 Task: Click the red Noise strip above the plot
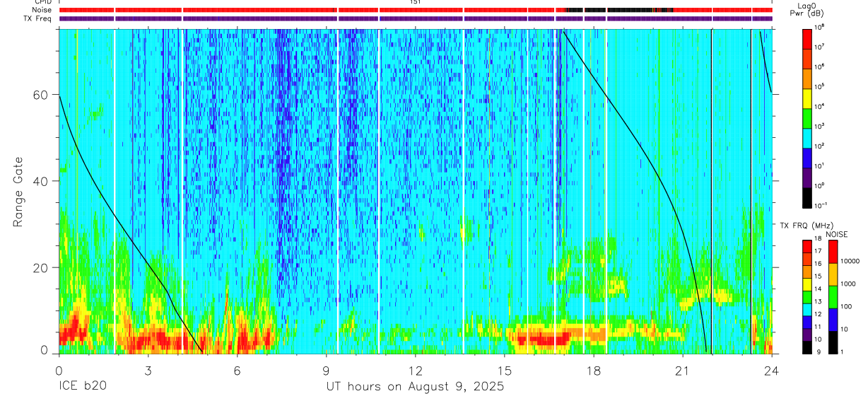click(416, 11)
